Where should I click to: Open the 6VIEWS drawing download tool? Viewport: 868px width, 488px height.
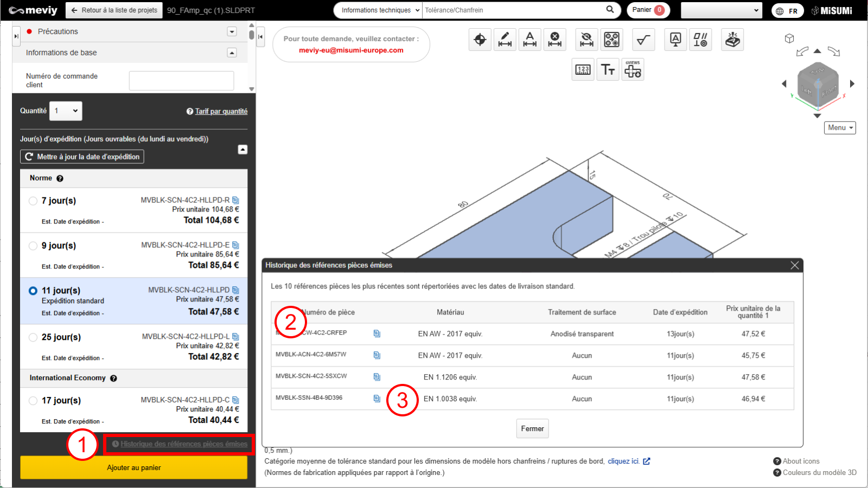point(633,70)
